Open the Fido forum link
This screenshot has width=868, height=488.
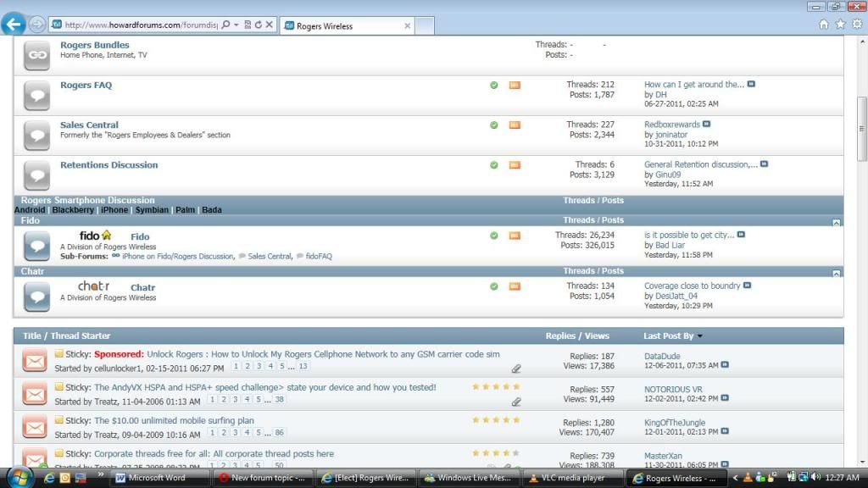(140, 237)
